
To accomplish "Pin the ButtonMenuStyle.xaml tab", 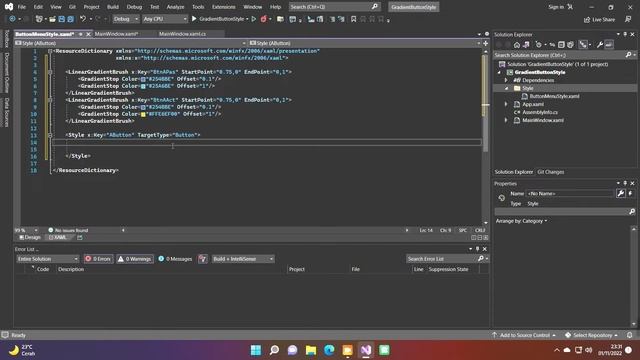I will tap(81, 34).
